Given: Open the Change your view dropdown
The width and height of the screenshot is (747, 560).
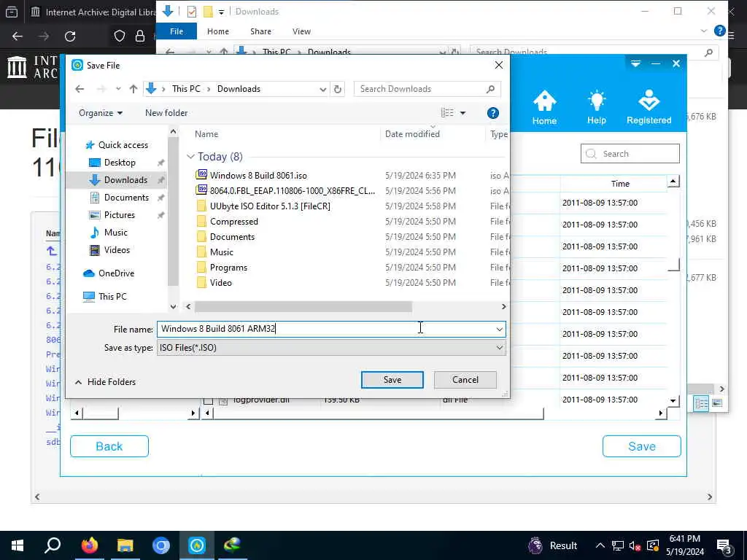Looking at the screenshot, I should tap(462, 113).
